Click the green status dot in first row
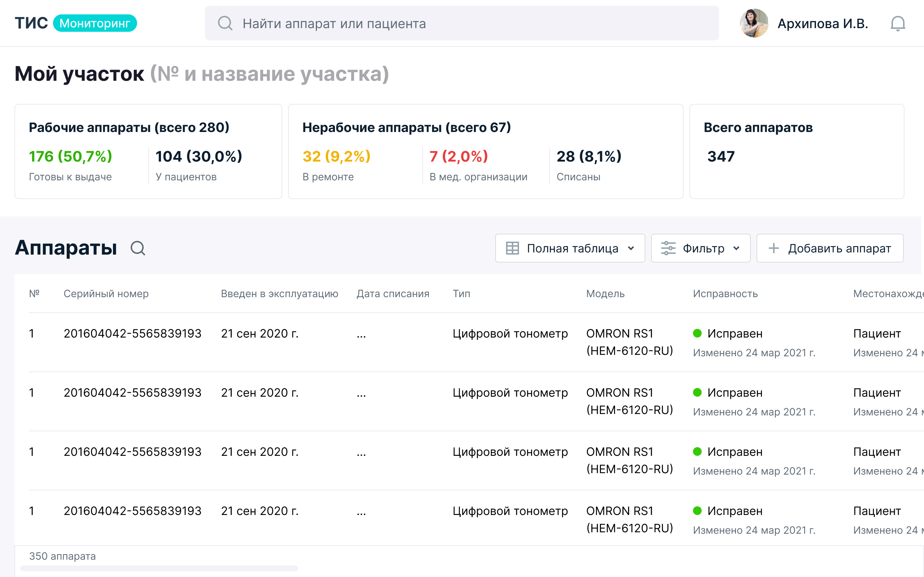Viewport: 924px width, 577px height. click(x=697, y=333)
